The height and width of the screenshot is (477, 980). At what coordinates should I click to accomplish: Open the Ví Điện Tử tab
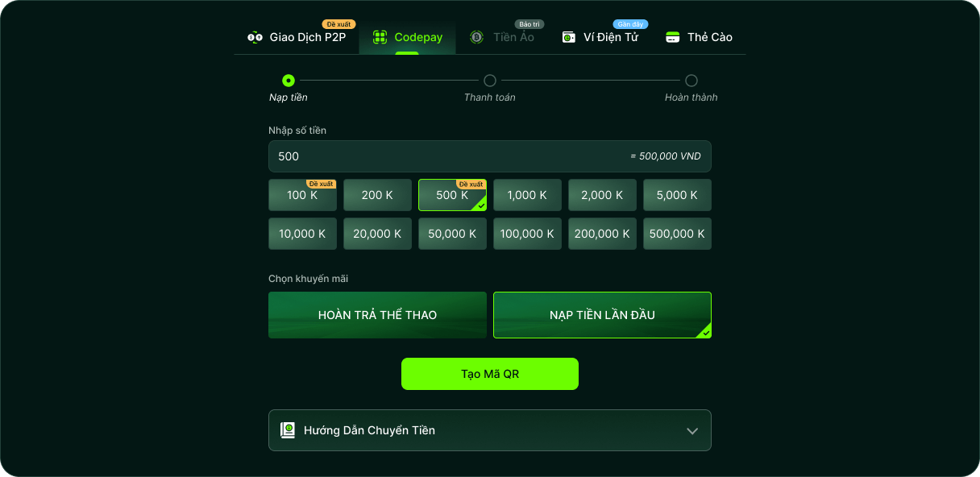(x=600, y=37)
